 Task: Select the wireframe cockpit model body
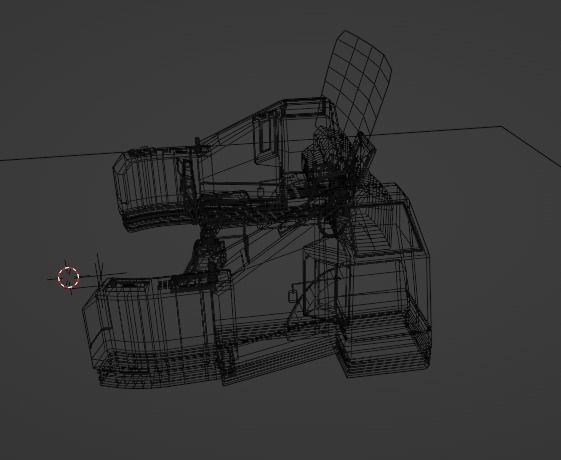click(257, 243)
